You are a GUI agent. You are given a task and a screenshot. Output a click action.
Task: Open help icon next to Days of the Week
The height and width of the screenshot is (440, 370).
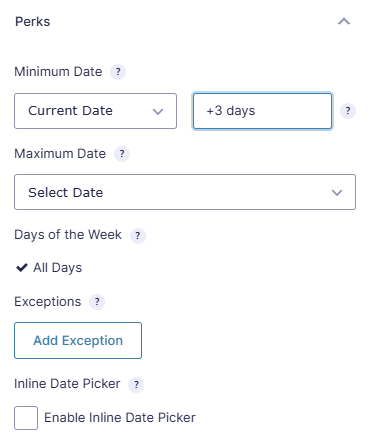pyautogui.click(x=138, y=236)
